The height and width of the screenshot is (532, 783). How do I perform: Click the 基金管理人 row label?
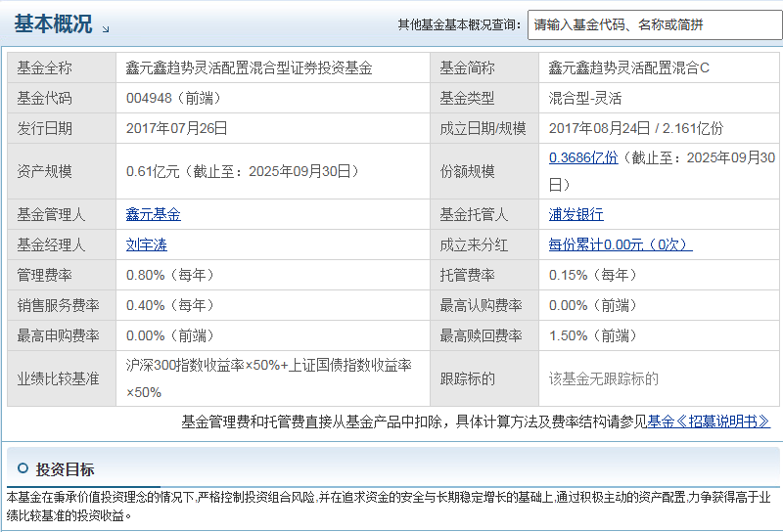[x=52, y=214]
